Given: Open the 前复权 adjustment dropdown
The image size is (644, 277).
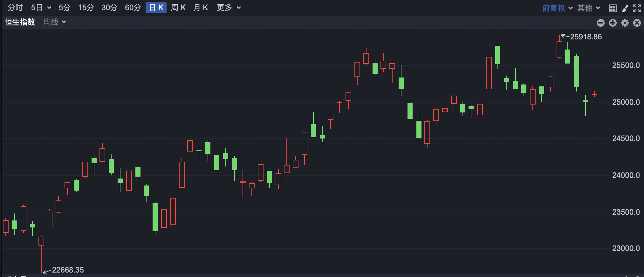Looking at the screenshot, I should pyautogui.click(x=557, y=8).
